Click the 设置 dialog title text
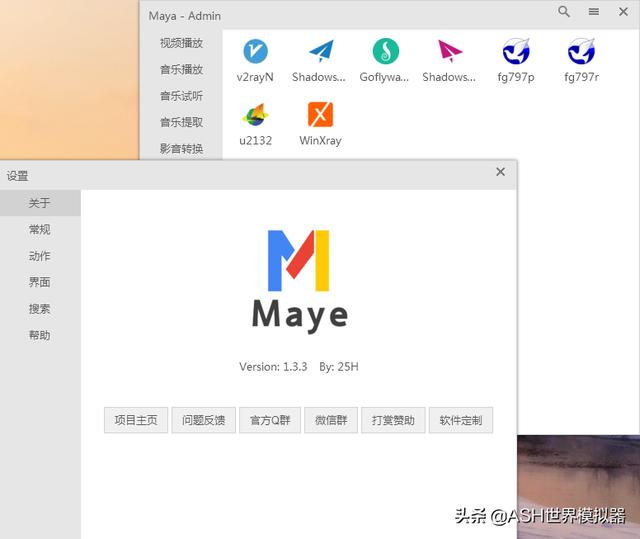This screenshot has width=640, height=539. click(17, 176)
